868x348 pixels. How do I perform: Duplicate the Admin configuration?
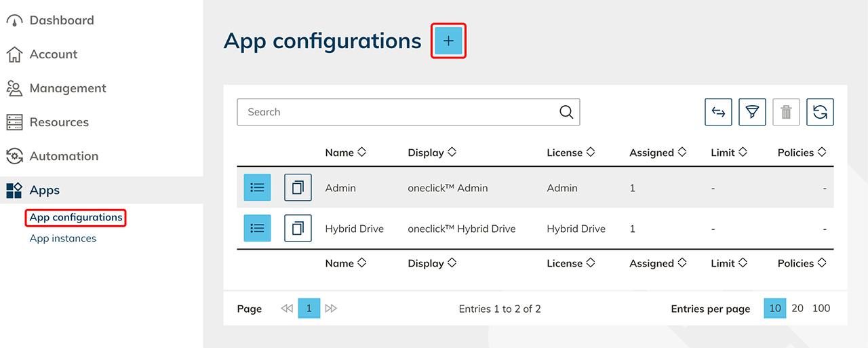(298, 188)
